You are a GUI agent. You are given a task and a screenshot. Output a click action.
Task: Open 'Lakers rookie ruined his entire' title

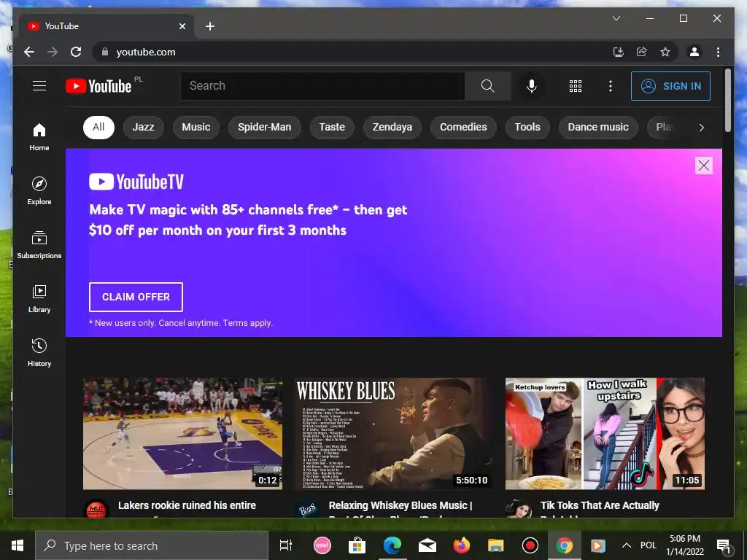coord(187,505)
